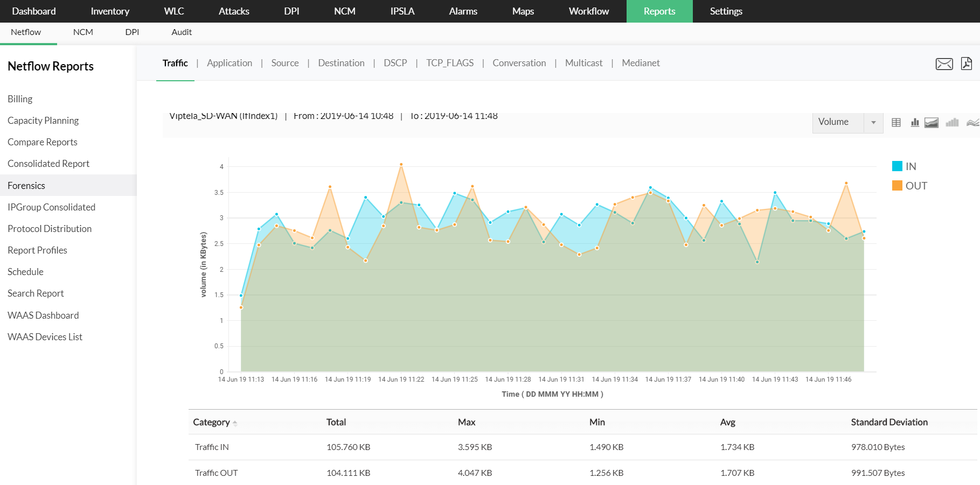Viewport: 980px width, 485px height.
Task: Click the peak OUT data point near 11:22
Action: click(401, 165)
